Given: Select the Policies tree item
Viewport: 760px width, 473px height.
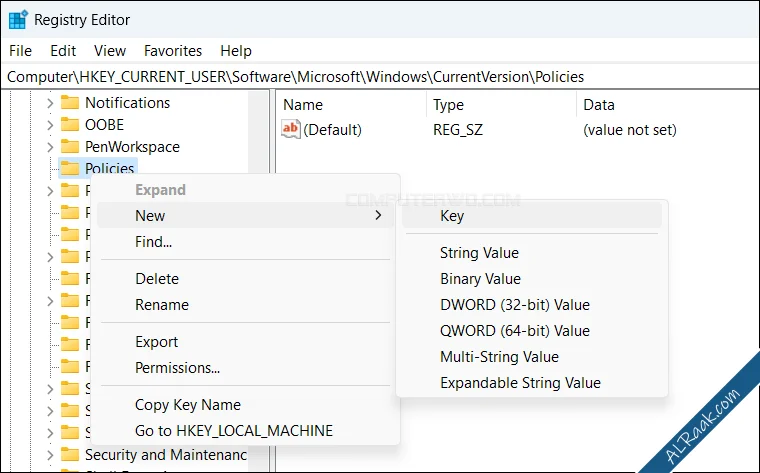Looking at the screenshot, I should tap(109, 168).
